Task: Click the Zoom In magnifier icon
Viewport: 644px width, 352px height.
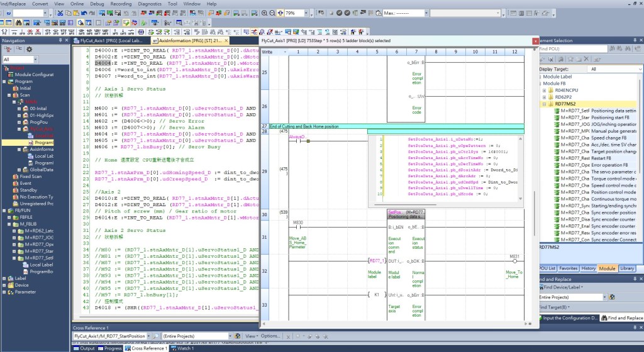Action: (265, 13)
